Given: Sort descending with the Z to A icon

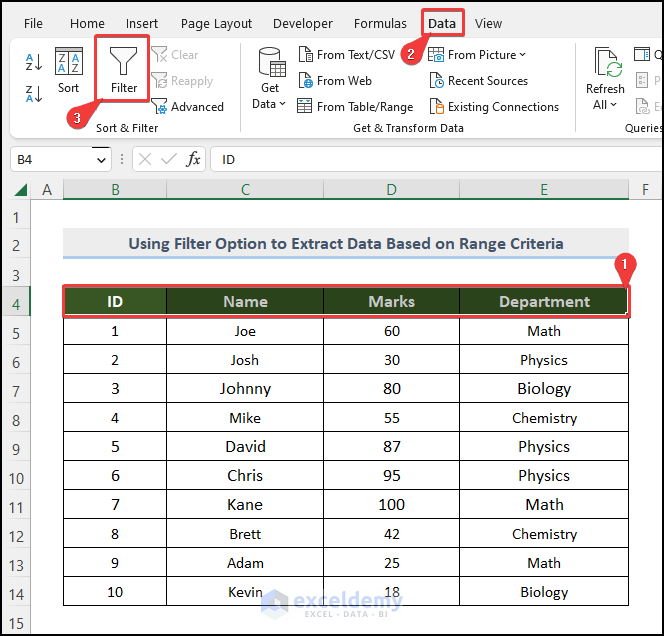Looking at the screenshot, I should click(33, 95).
